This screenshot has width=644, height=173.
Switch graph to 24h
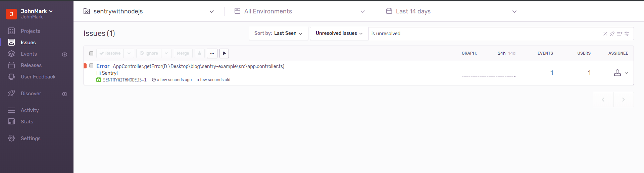pos(502,53)
